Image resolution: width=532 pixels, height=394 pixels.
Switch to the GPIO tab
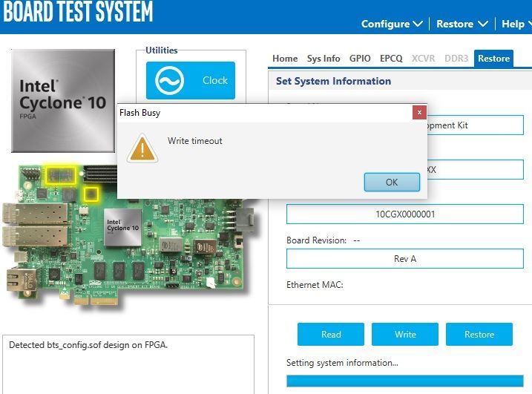[x=360, y=59]
